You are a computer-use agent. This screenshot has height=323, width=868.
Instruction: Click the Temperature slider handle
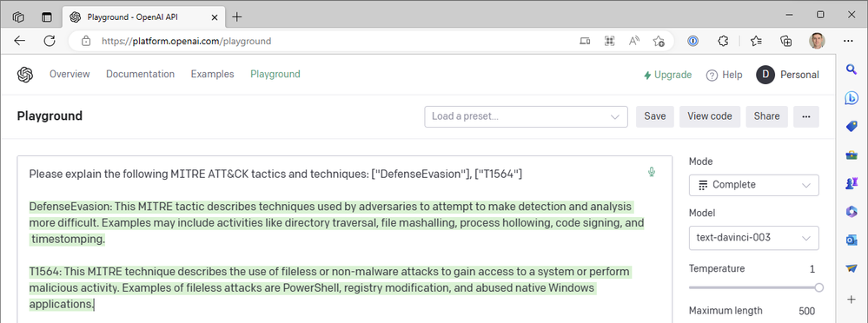point(818,287)
